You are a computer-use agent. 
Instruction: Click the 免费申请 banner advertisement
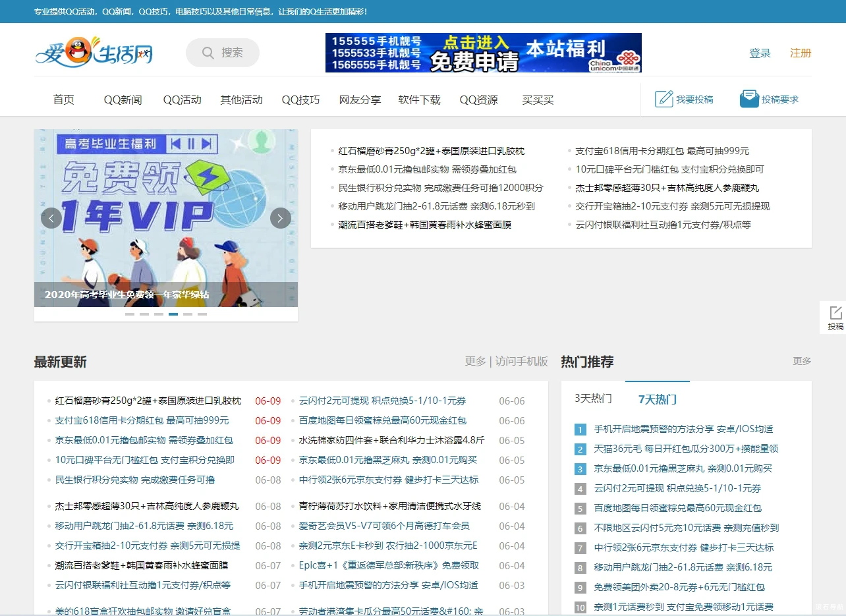[483, 53]
